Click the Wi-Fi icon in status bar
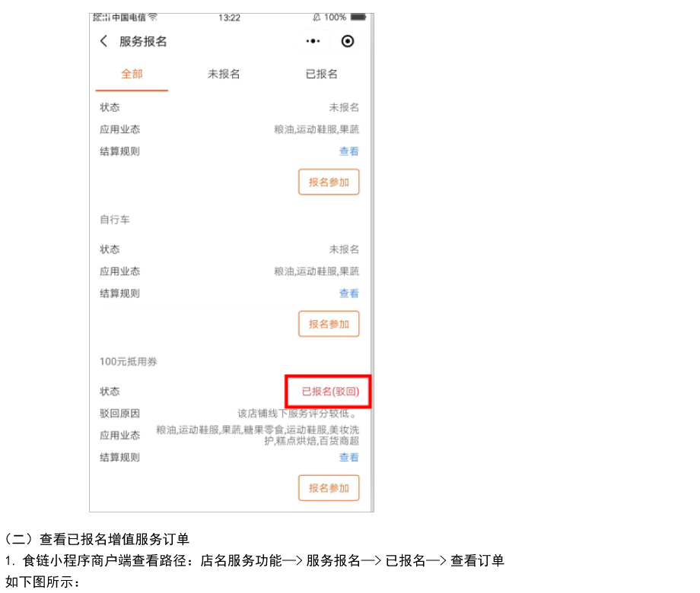 coord(153,17)
